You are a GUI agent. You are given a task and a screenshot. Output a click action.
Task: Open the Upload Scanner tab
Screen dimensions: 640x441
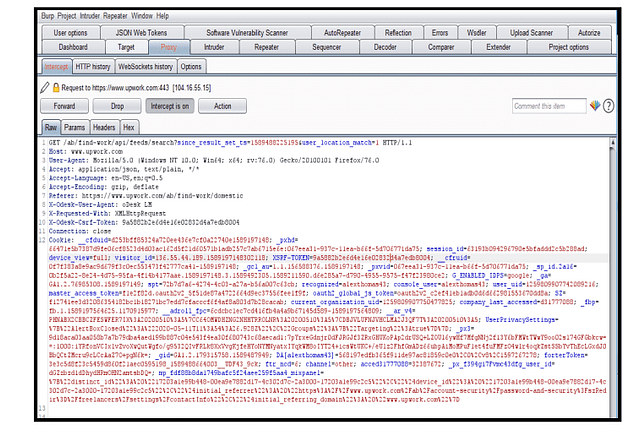point(531,33)
